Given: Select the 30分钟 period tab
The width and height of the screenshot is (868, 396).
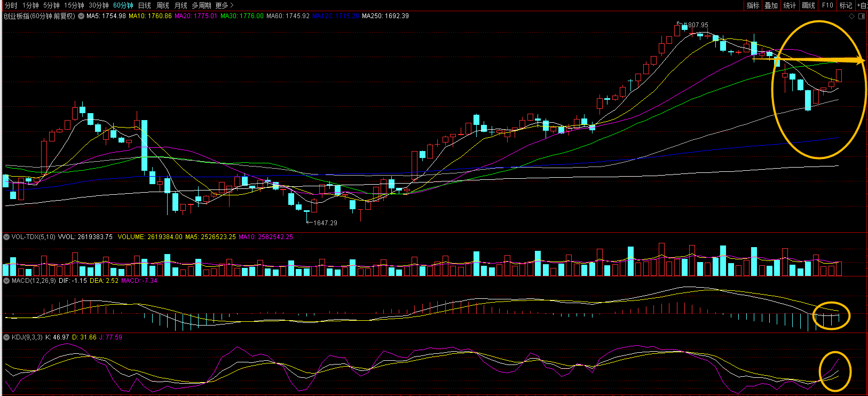Looking at the screenshot, I should coord(99,5).
